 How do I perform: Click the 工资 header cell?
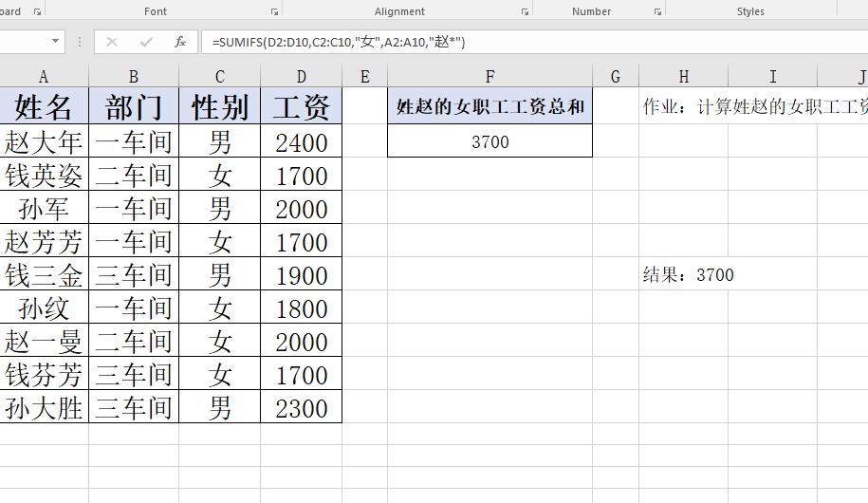[301, 105]
